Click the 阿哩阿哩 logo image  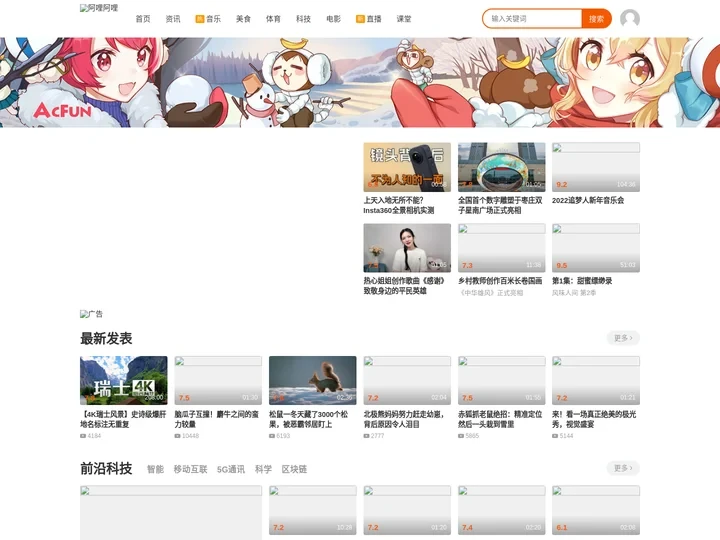coord(99,8)
